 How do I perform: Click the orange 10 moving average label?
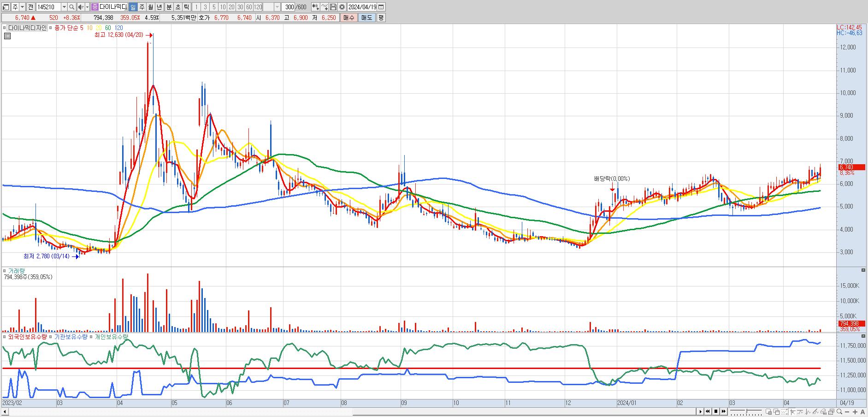tap(89, 28)
